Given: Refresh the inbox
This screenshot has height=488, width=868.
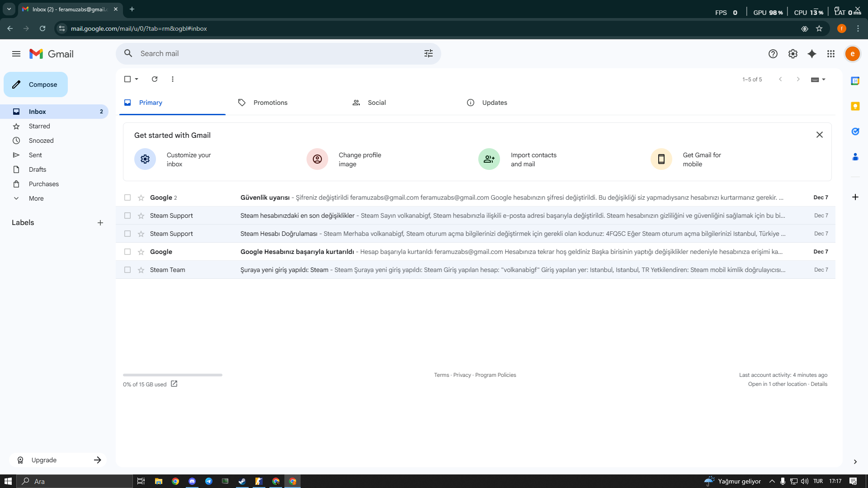Looking at the screenshot, I should point(155,79).
